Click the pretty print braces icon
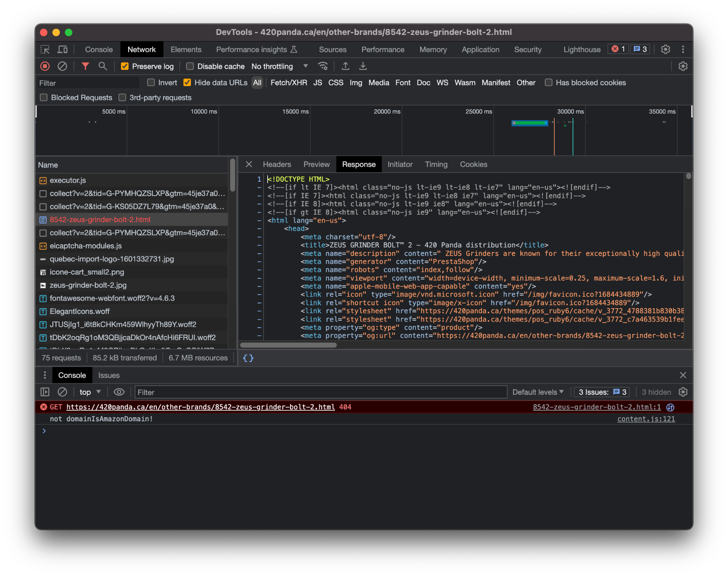This screenshot has height=576, width=728. point(248,358)
